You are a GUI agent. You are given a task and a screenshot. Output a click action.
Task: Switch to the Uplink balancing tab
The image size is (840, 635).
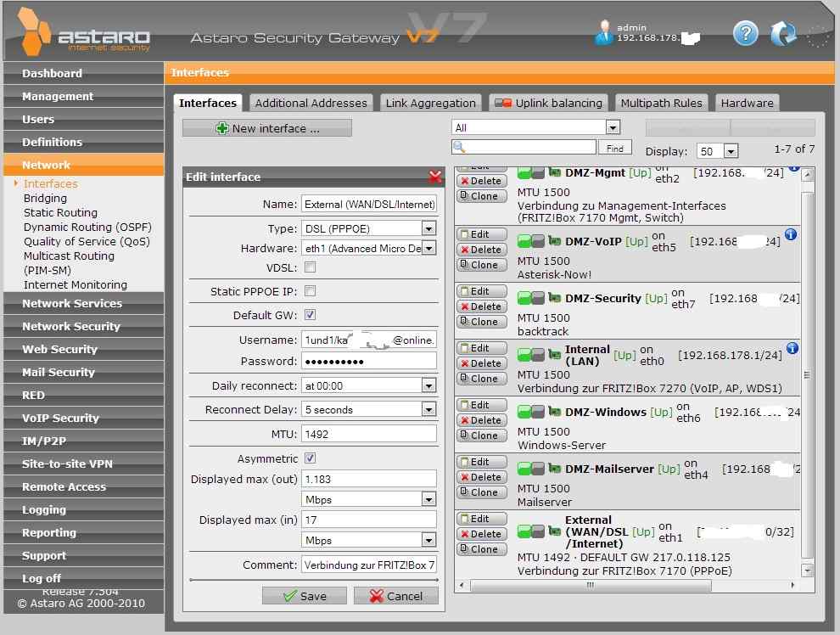[x=549, y=103]
